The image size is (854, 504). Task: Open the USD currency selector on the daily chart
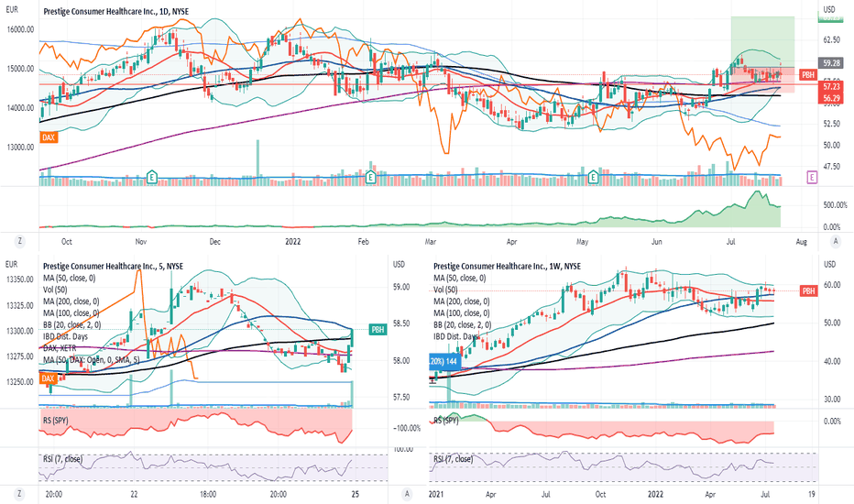tap(829, 9)
